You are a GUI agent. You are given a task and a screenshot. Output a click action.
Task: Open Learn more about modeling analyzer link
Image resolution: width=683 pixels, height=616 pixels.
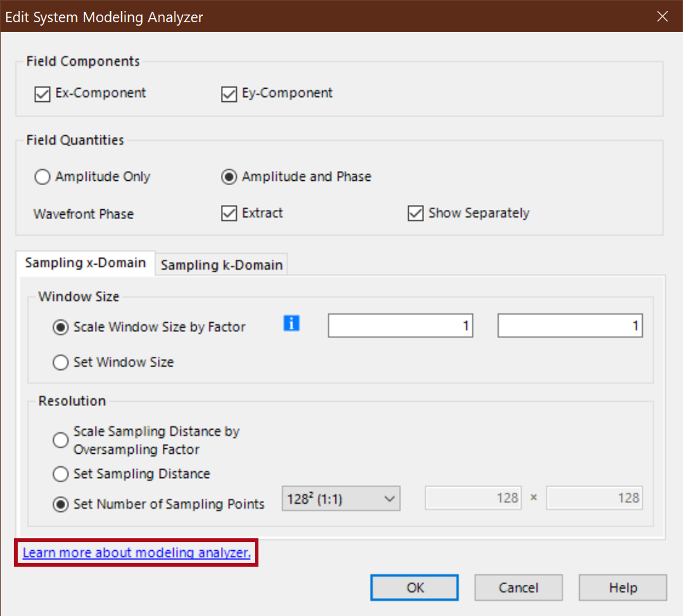[x=137, y=552]
